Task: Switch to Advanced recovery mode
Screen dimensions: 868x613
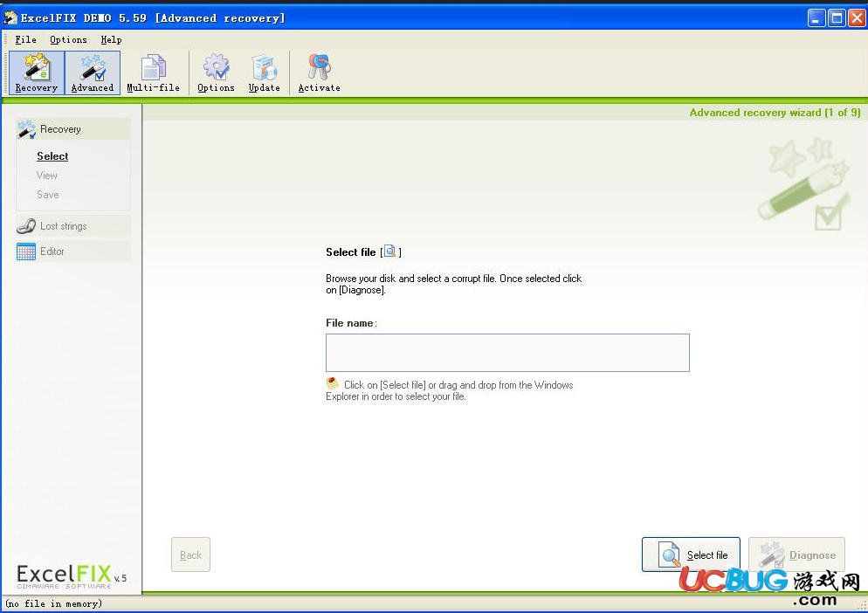Action: click(93, 72)
